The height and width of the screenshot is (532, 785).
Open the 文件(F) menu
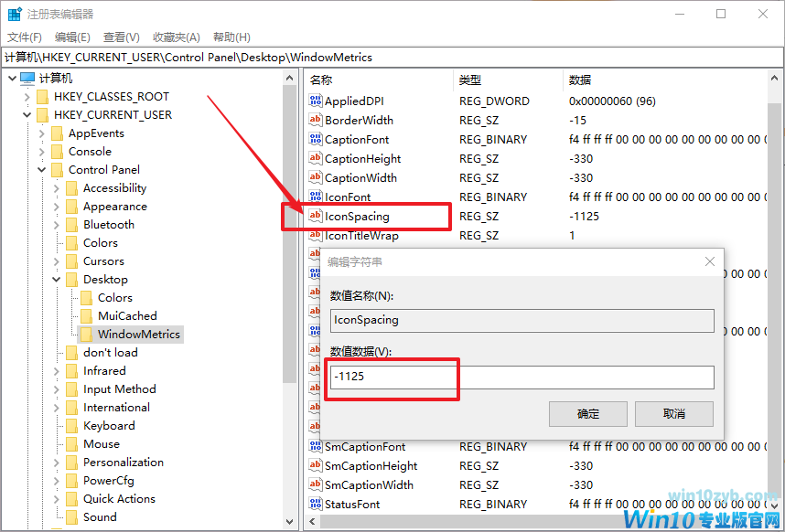click(x=25, y=37)
